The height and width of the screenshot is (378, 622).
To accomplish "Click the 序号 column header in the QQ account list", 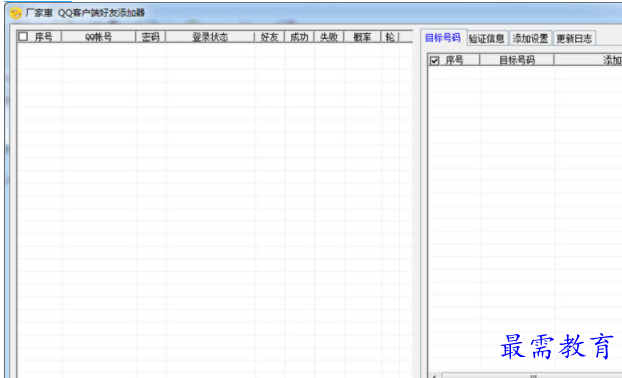I will [x=43, y=37].
